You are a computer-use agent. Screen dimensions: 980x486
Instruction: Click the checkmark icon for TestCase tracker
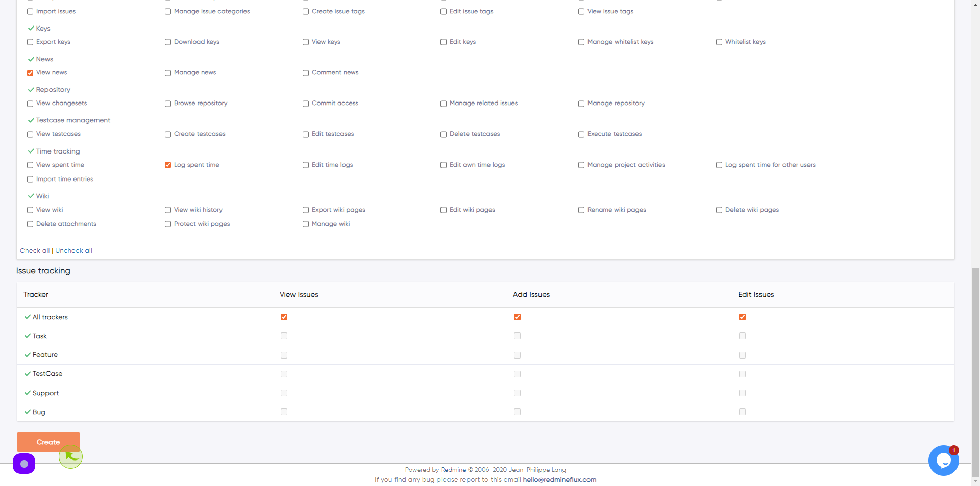coord(28,373)
